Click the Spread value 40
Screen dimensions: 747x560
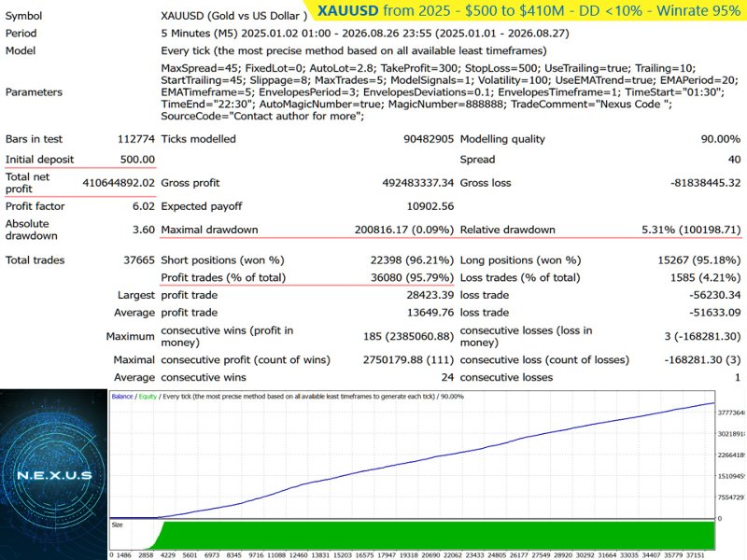point(734,160)
